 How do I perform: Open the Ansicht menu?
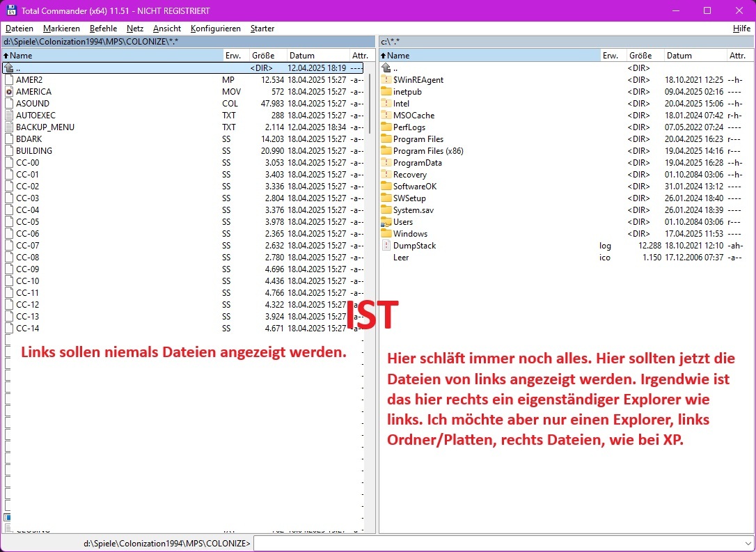coord(167,29)
